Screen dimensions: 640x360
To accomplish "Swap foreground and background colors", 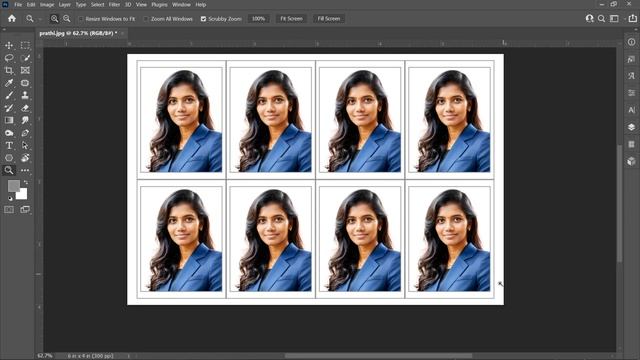I will (x=26, y=182).
